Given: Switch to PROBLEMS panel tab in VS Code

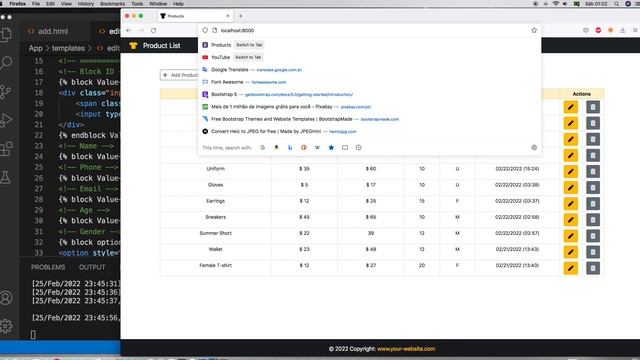Looking at the screenshot, I should tap(48, 267).
